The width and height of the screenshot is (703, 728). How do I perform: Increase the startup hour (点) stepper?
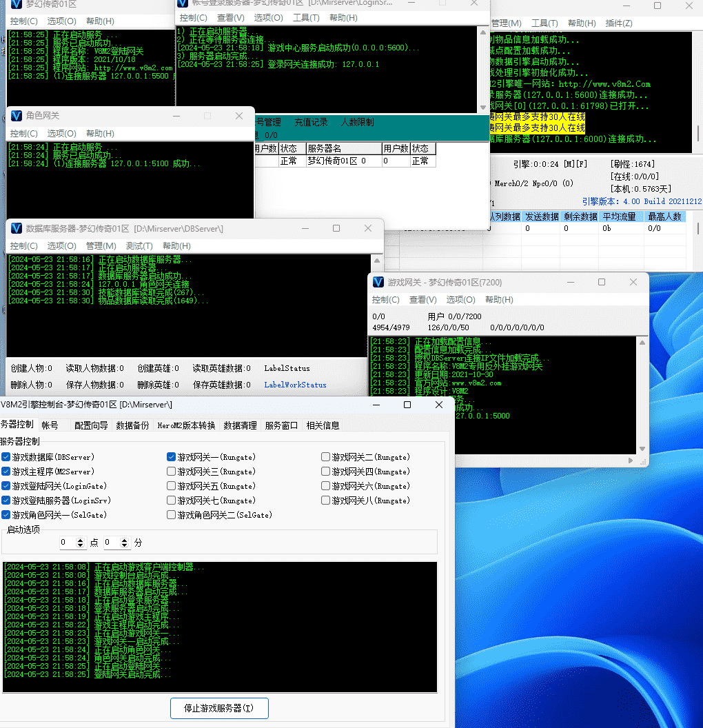pos(81,540)
